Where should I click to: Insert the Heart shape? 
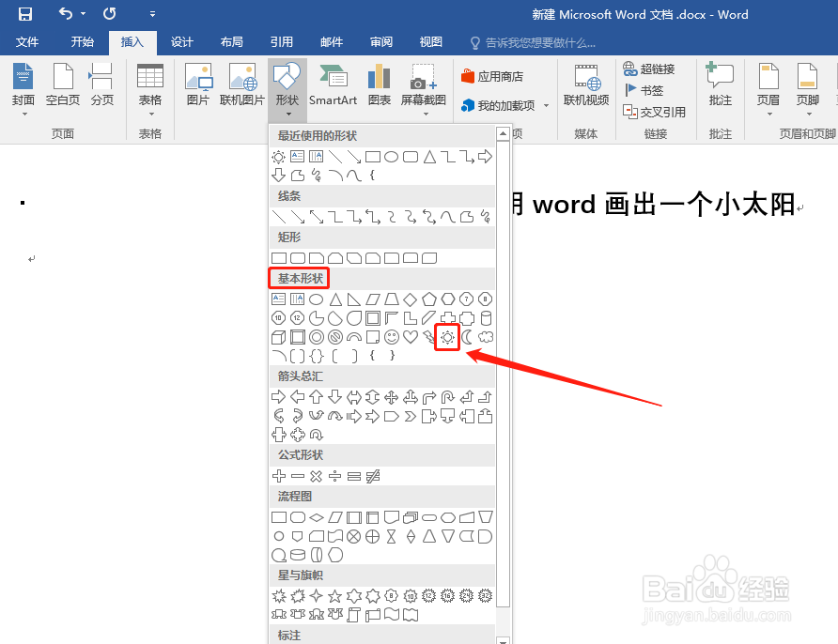coord(410,337)
